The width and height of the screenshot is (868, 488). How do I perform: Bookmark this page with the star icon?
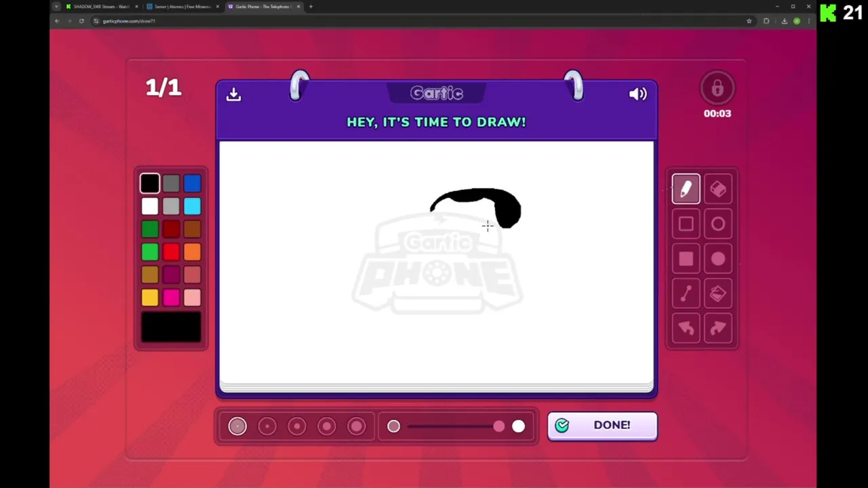(x=749, y=21)
